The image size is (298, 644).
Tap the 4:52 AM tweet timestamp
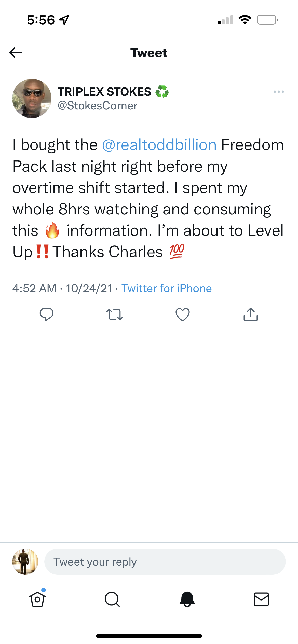(34, 288)
